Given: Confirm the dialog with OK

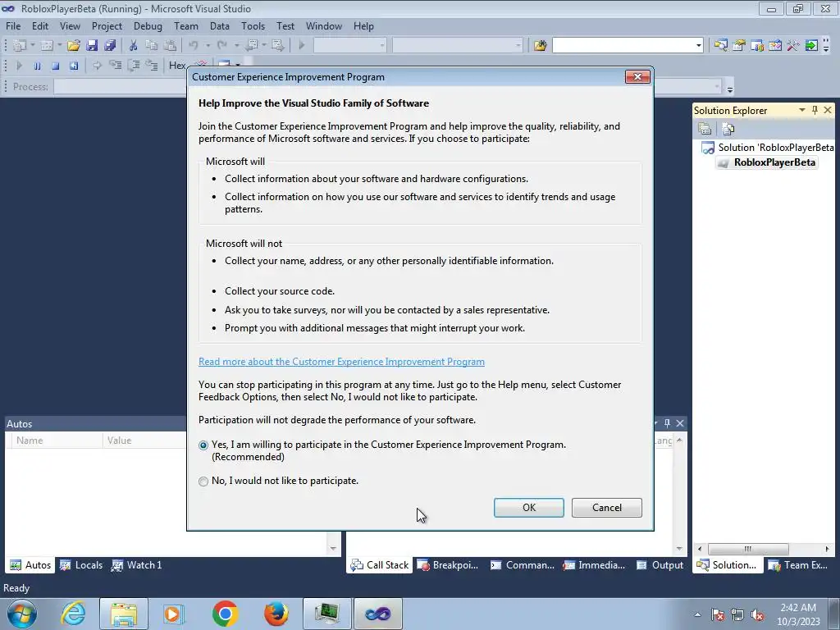Looking at the screenshot, I should click(x=529, y=507).
